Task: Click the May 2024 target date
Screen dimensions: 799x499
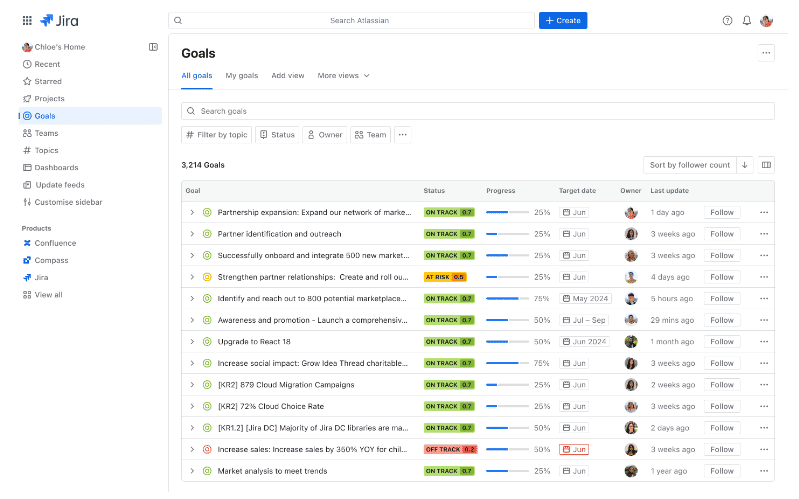Action: 585,299
